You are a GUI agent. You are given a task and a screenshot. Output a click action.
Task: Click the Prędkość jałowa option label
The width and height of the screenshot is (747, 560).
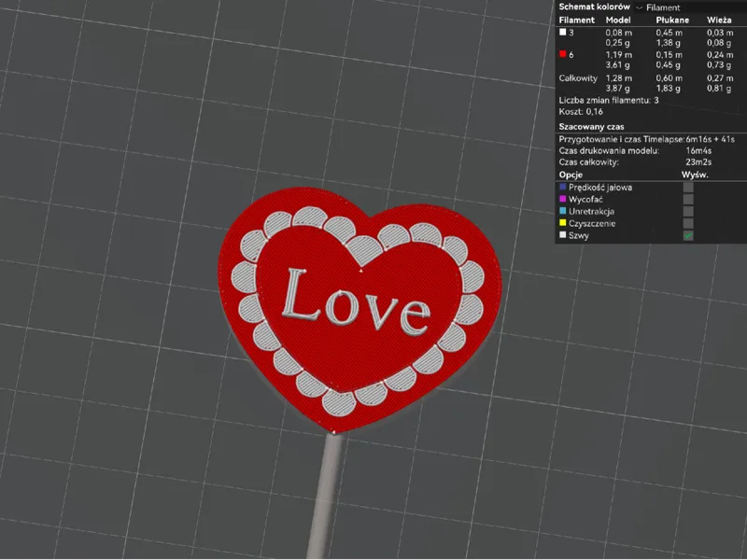click(600, 188)
